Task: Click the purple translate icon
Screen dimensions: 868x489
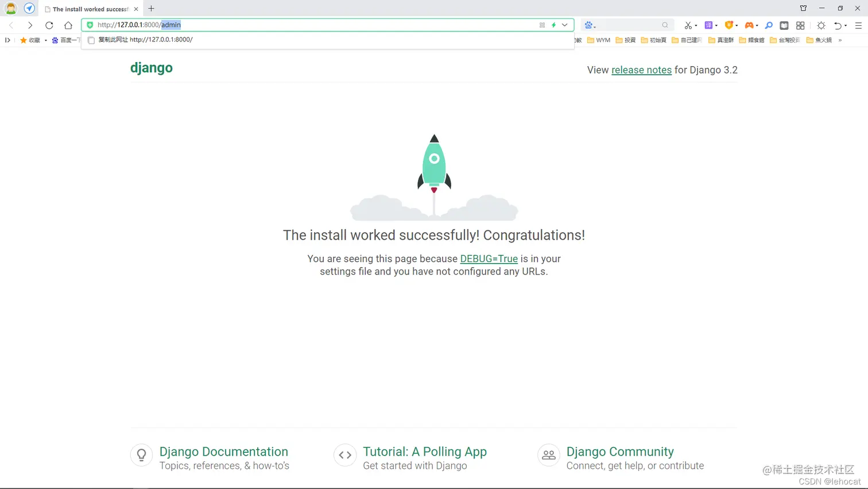Action: pos(708,25)
